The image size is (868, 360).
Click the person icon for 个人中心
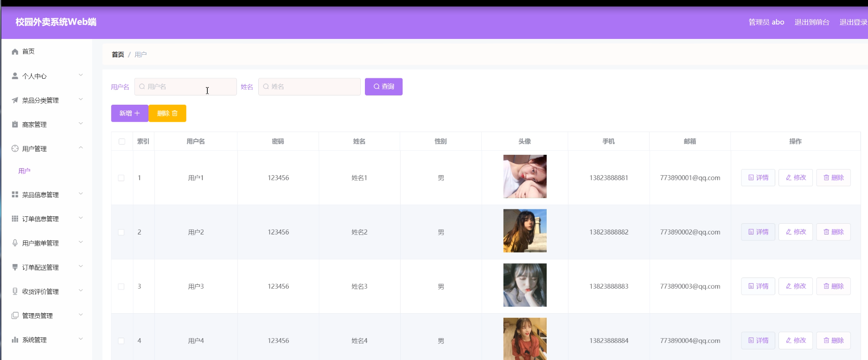[x=15, y=76]
